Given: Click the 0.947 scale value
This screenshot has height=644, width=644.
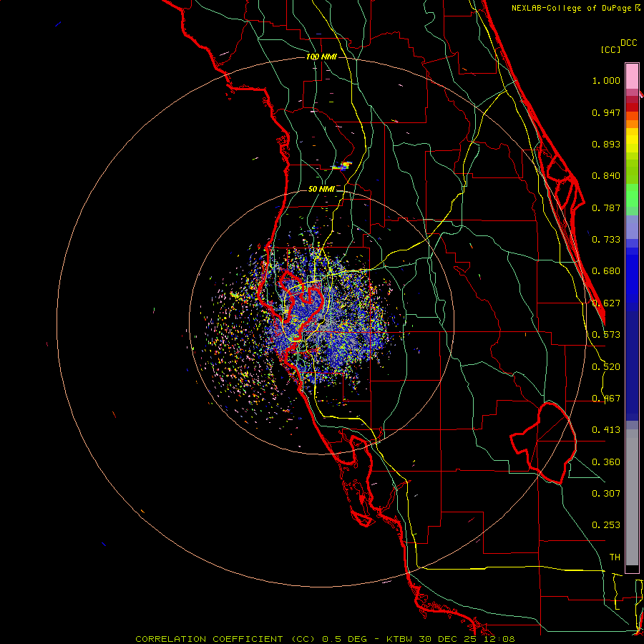Looking at the screenshot, I should click(x=606, y=112).
